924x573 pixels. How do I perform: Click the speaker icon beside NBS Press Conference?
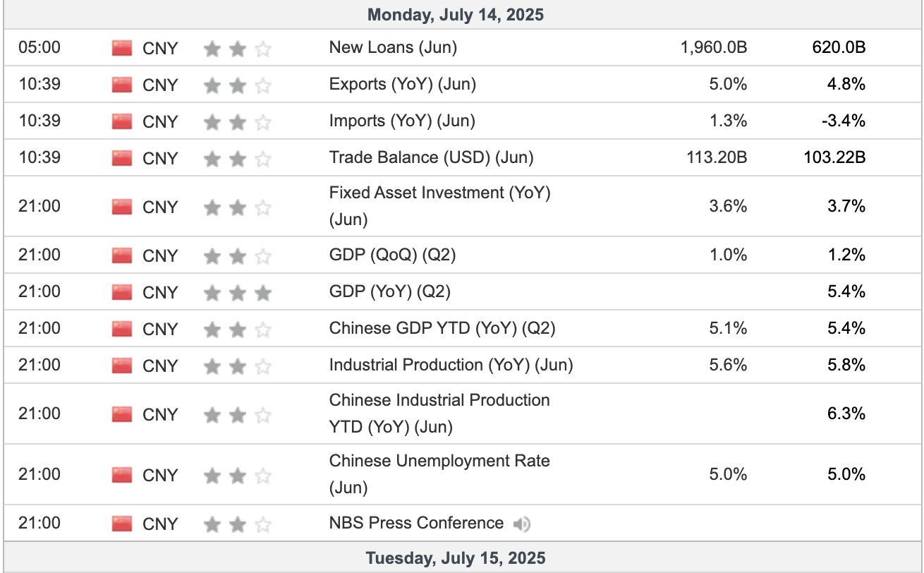click(x=521, y=524)
